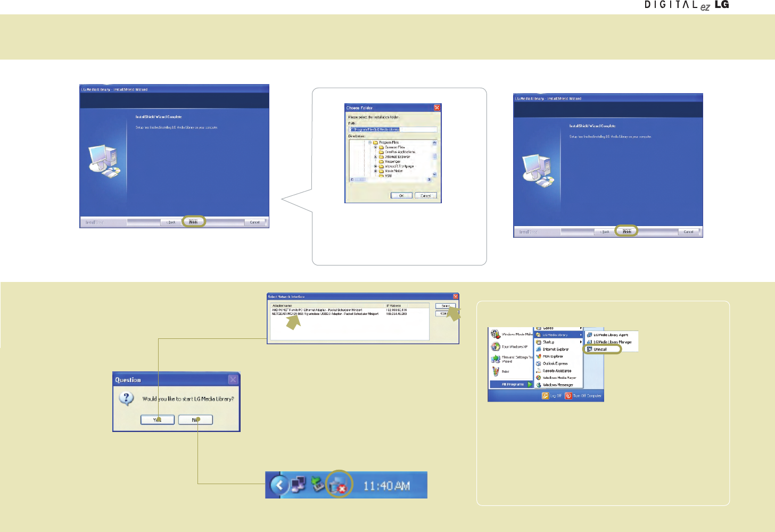This screenshot has width=775, height=532.
Task: Select the NETGEAR WG121 wireless adapter row
Action: point(350,314)
